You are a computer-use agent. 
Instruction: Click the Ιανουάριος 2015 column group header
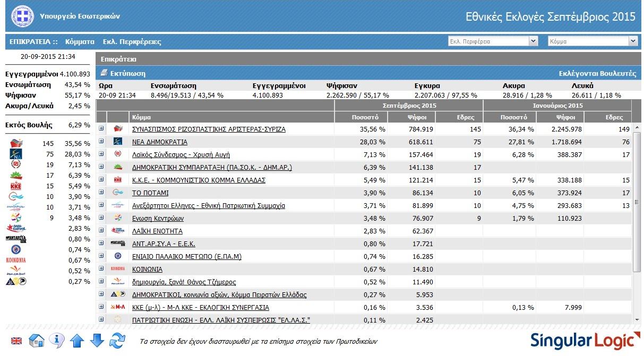[x=557, y=106]
